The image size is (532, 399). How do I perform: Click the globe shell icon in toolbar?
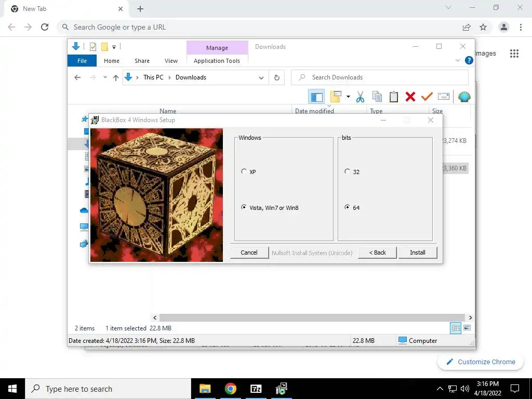464,97
